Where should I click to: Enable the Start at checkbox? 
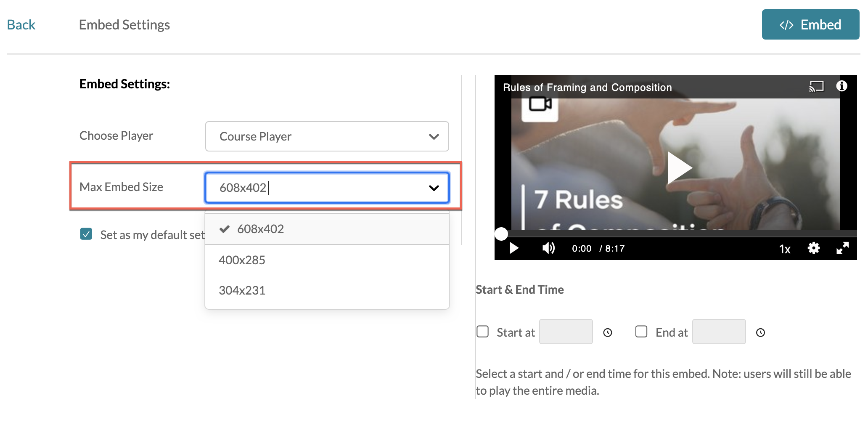click(483, 332)
